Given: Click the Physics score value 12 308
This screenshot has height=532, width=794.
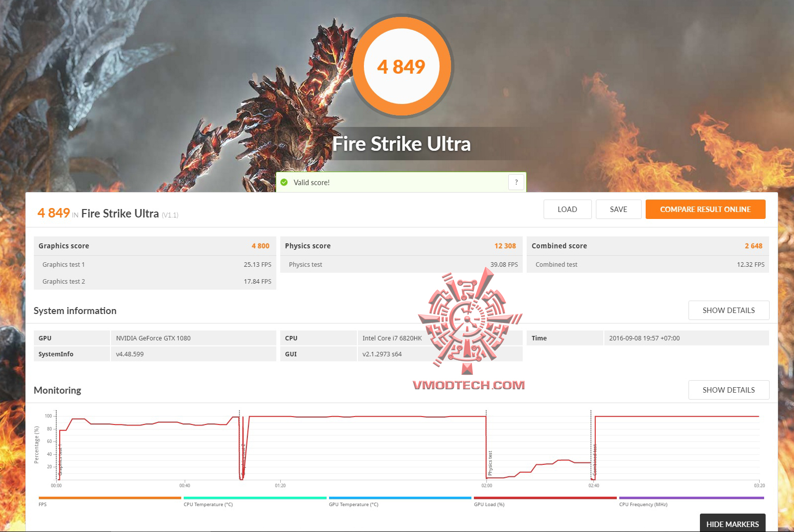Looking at the screenshot, I should 505,246.
